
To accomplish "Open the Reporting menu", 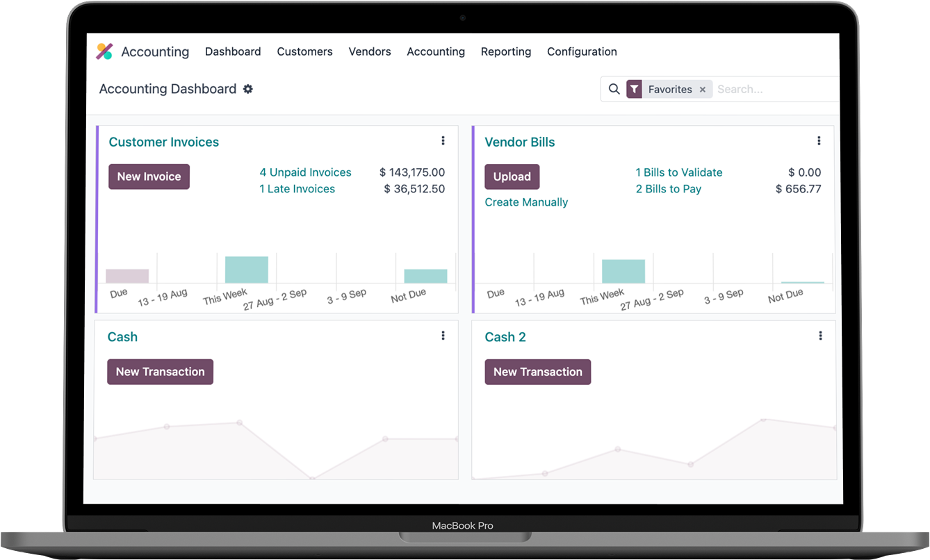I will click(506, 51).
